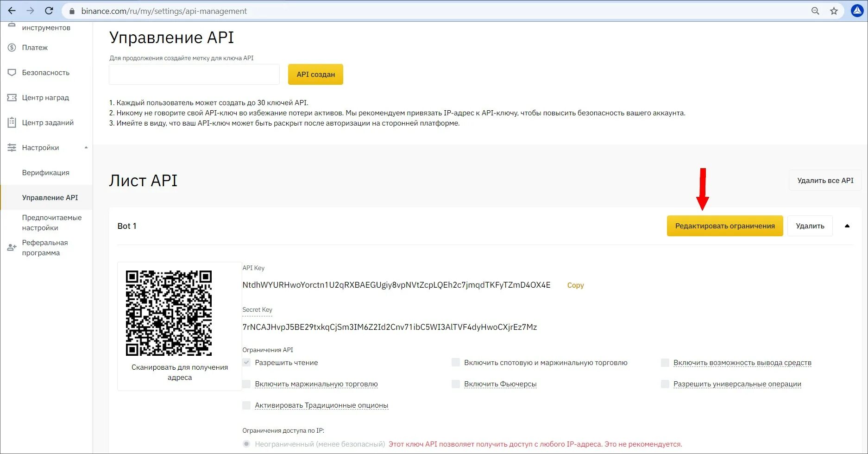Click the QR code image
This screenshot has height=454, width=868.
[x=169, y=313]
